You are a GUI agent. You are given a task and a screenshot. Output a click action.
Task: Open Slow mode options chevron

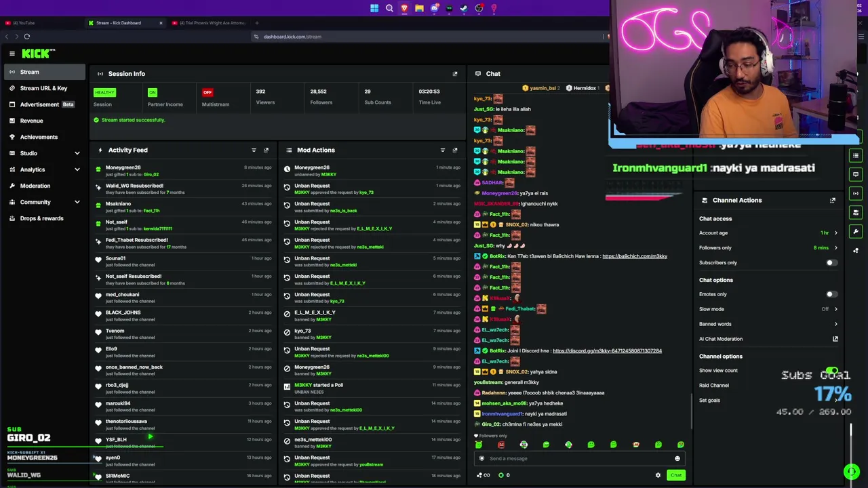tap(835, 309)
